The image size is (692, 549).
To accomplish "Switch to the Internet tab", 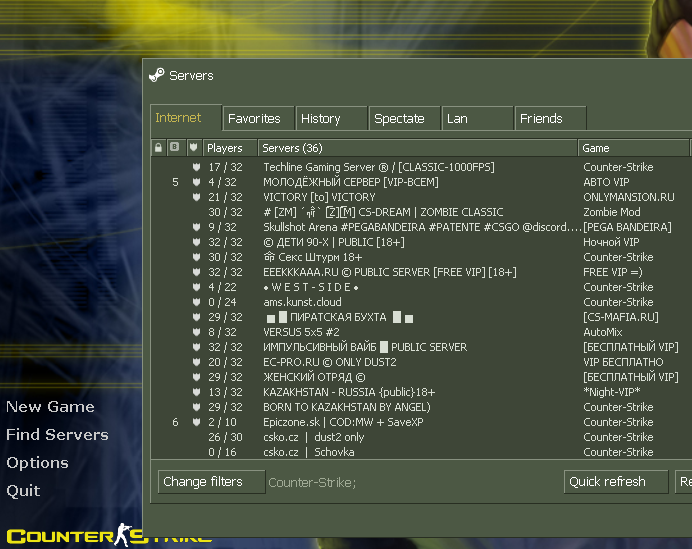I will pos(186,118).
